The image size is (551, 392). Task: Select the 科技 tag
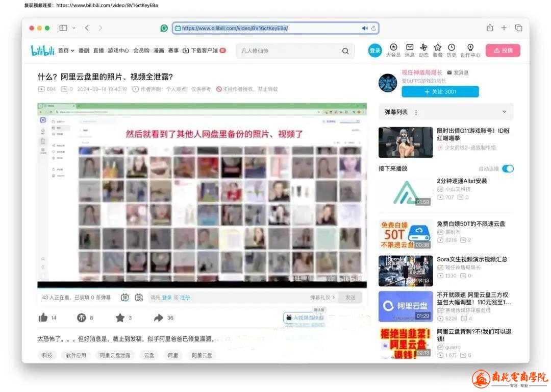tap(47, 355)
